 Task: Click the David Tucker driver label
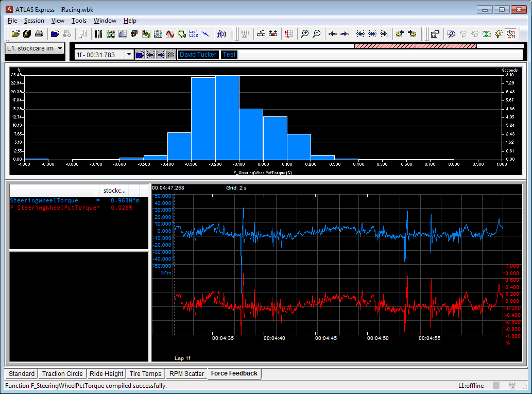click(198, 54)
